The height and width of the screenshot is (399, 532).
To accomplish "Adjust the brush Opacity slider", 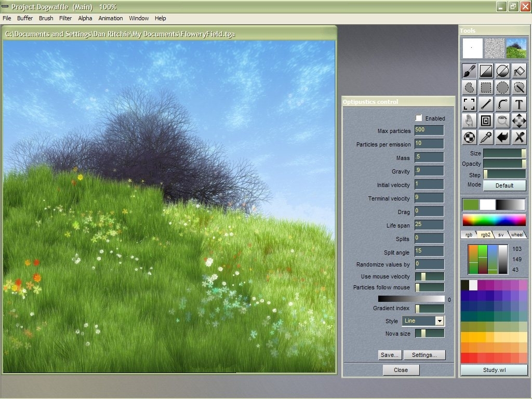I will point(504,164).
